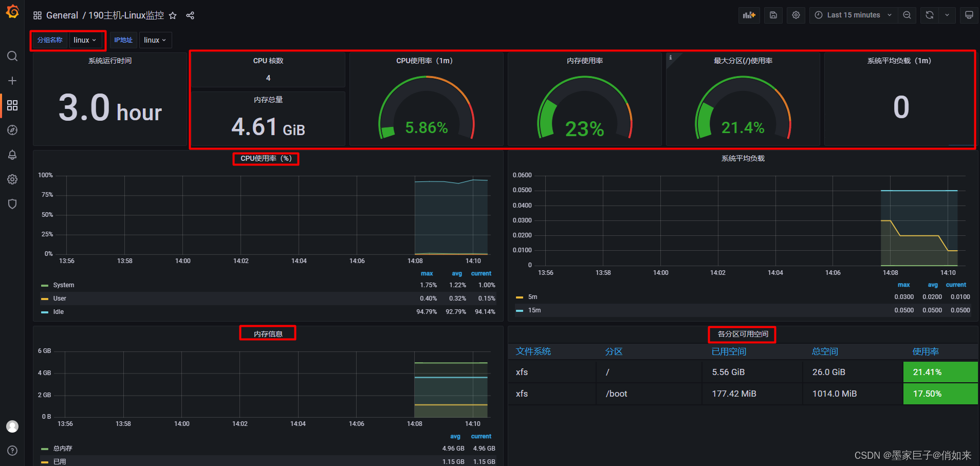This screenshot has width=980, height=466.
Task: Open the dashboard search magnifier icon
Action: click(x=12, y=56)
